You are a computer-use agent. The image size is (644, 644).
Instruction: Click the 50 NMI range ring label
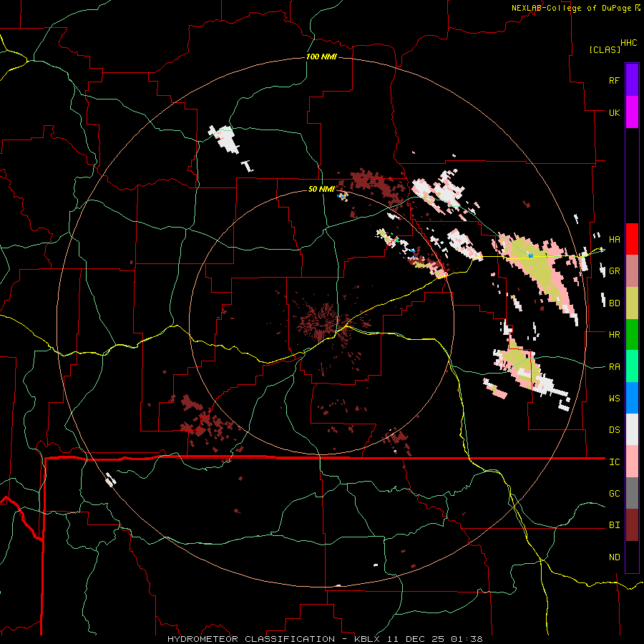point(321,189)
